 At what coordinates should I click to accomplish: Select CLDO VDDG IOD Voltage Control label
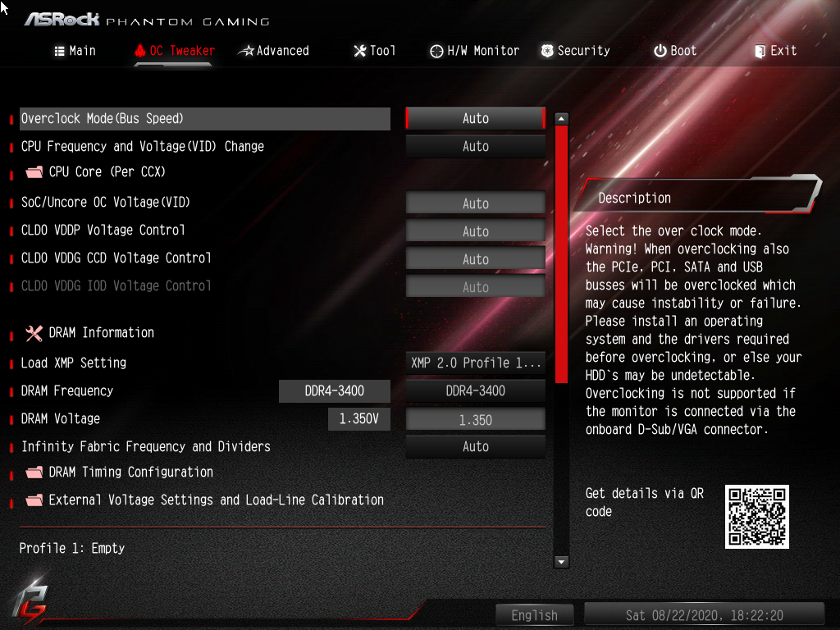point(116,286)
